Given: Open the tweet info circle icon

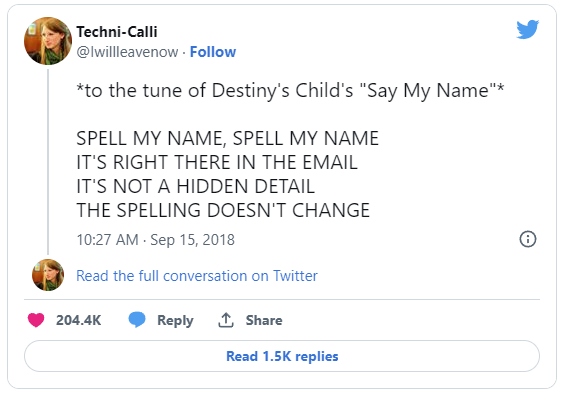Looking at the screenshot, I should point(528,239).
